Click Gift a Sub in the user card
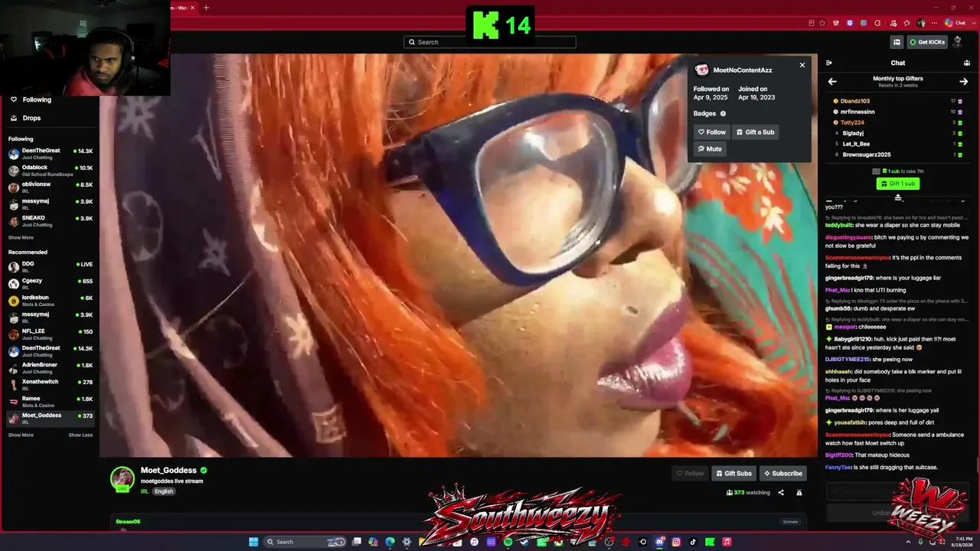The width and height of the screenshot is (980, 551). point(755,132)
